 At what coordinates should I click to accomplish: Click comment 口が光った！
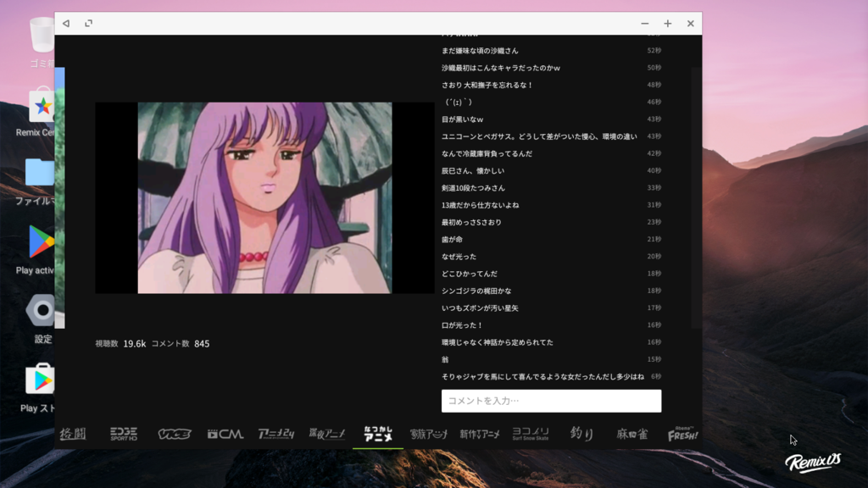(462, 324)
